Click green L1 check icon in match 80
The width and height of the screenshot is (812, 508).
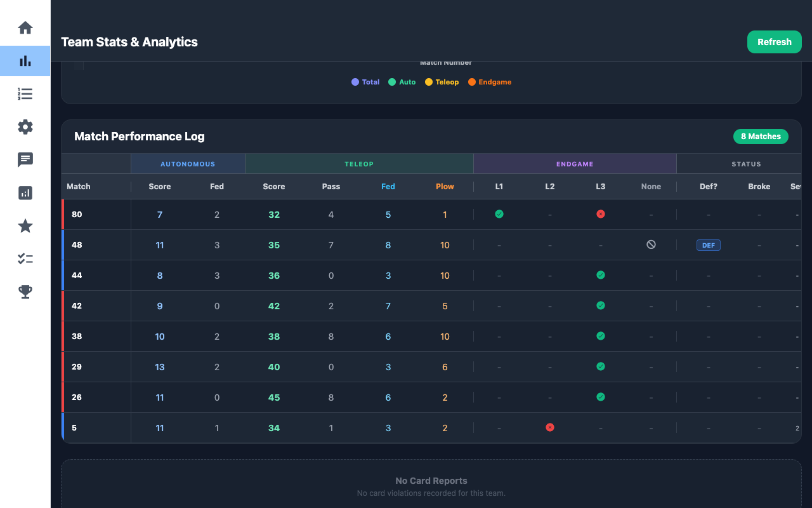point(499,214)
